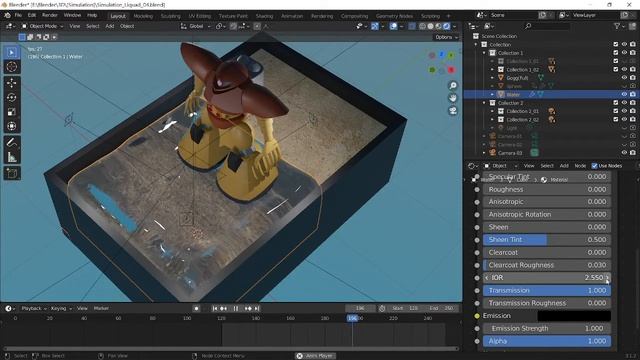This screenshot has height=360, width=640.
Task: Switch to Geometry Nodes workspace tab
Action: click(x=394, y=16)
